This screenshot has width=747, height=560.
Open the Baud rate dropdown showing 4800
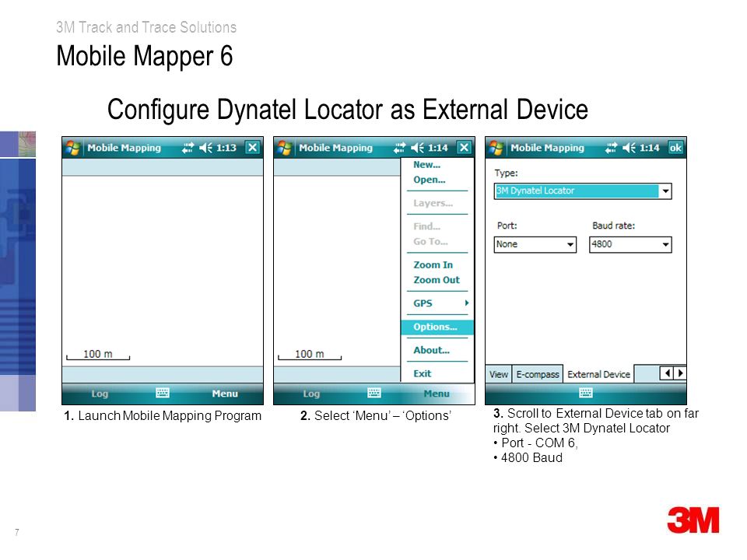(630, 244)
